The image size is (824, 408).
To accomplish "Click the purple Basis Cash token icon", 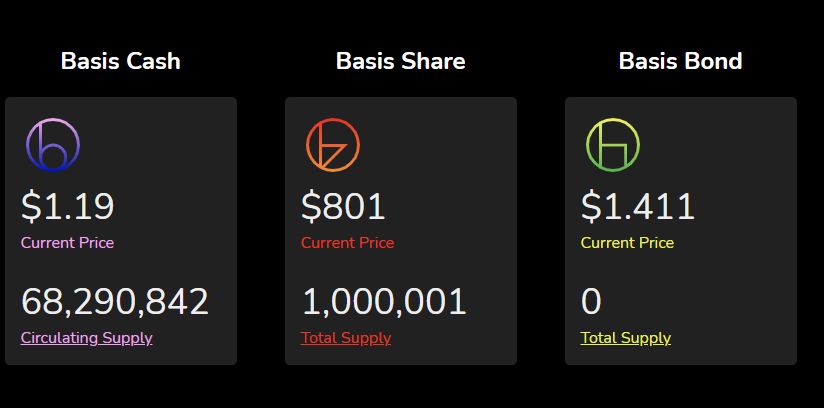I will tap(53, 145).
